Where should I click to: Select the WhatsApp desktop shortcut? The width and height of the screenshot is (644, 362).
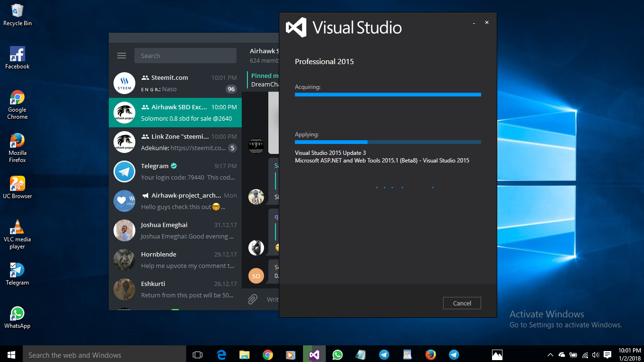click(18, 317)
